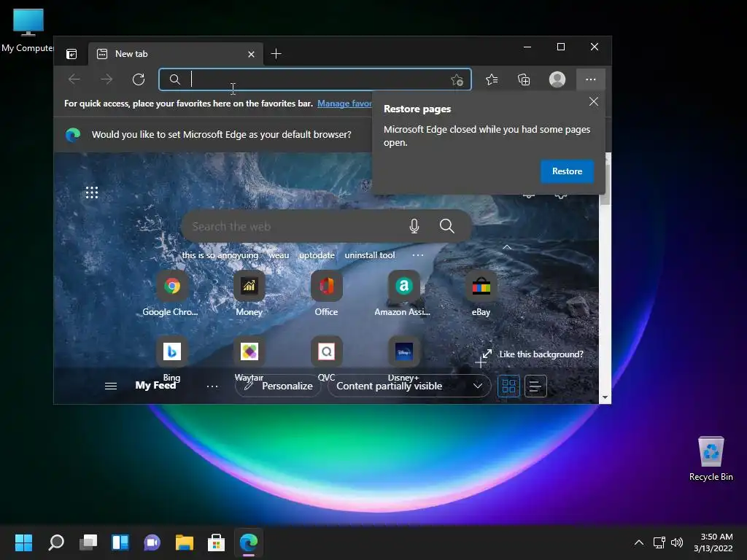Open Settings and more ellipsis menu
747x560 pixels.
click(591, 79)
